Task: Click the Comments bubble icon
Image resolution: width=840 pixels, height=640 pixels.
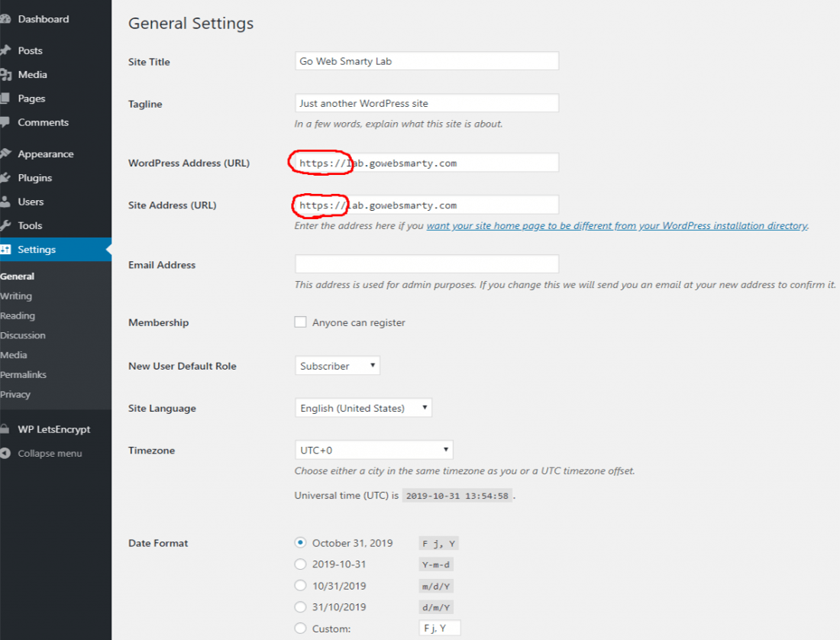Action: (x=5, y=122)
